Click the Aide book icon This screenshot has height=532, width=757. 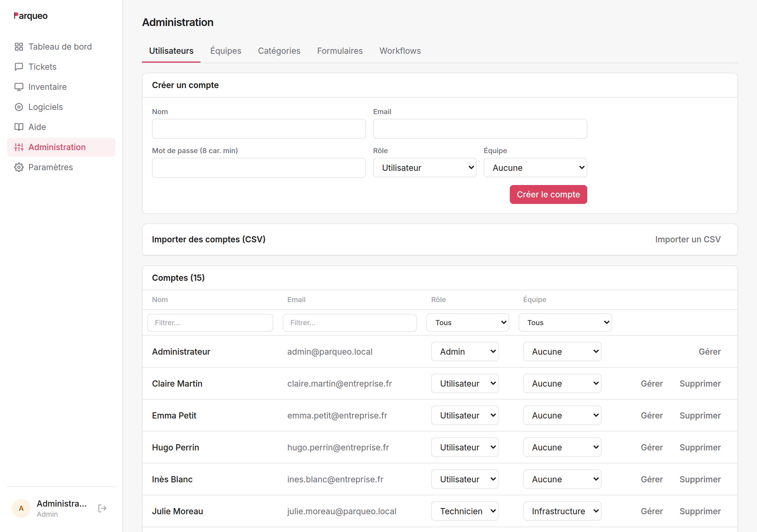19,127
